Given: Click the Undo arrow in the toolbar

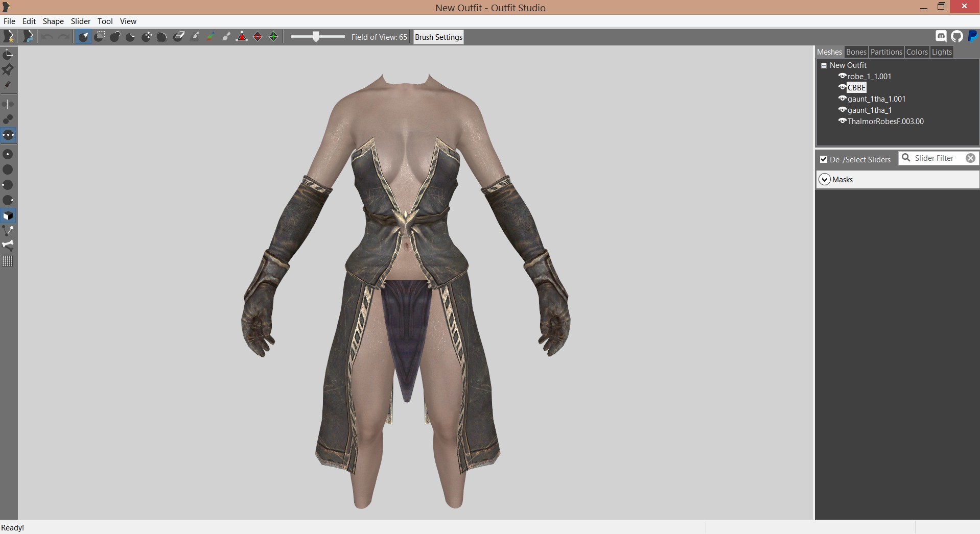Looking at the screenshot, I should click(x=47, y=37).
